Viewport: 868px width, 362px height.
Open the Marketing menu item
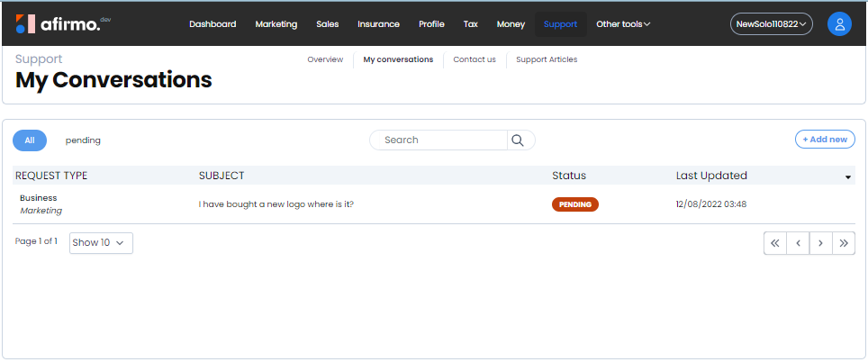pos(276,24)
